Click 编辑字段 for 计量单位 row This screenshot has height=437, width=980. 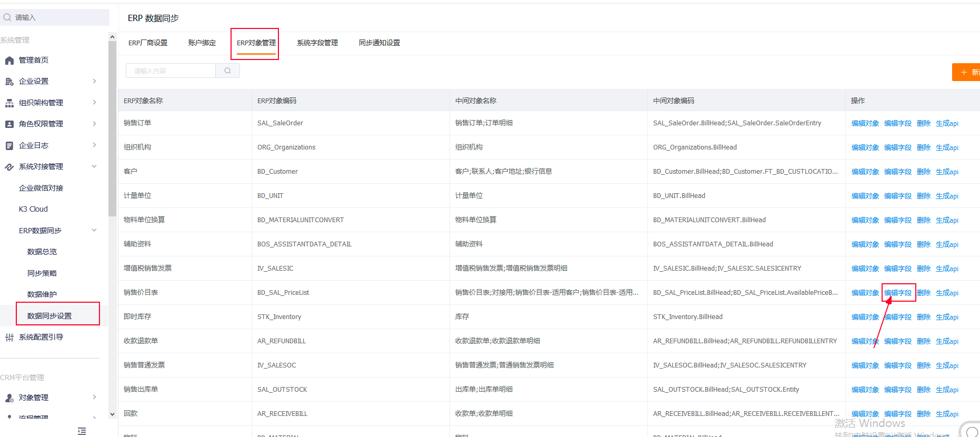click(x=898, y=196)
